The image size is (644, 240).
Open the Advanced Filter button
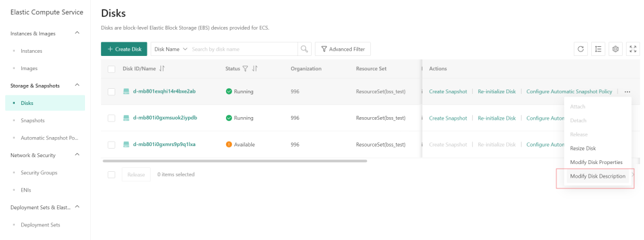pyautogui.click(x=343, y=49)
